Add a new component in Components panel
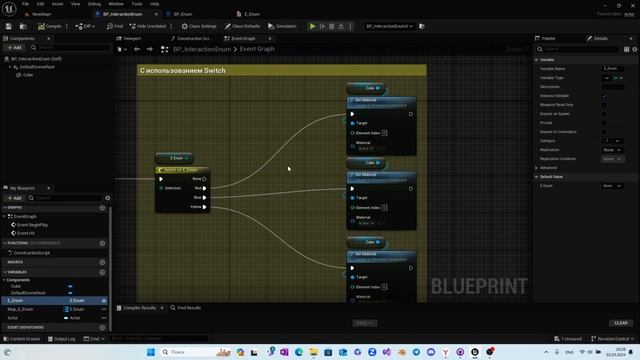The height and width of the screenshot is (360, 640). tap(14, 48)
